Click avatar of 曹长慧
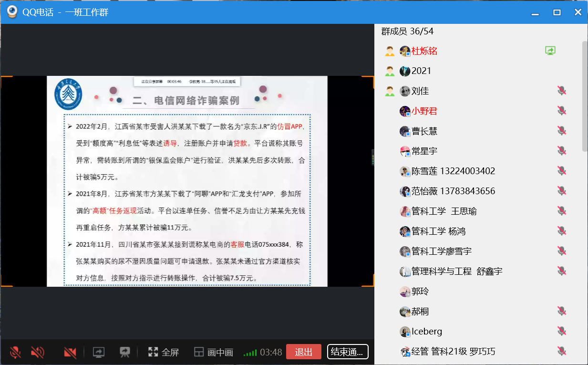This screenshot has height=365, width=588. coord(405,131)
